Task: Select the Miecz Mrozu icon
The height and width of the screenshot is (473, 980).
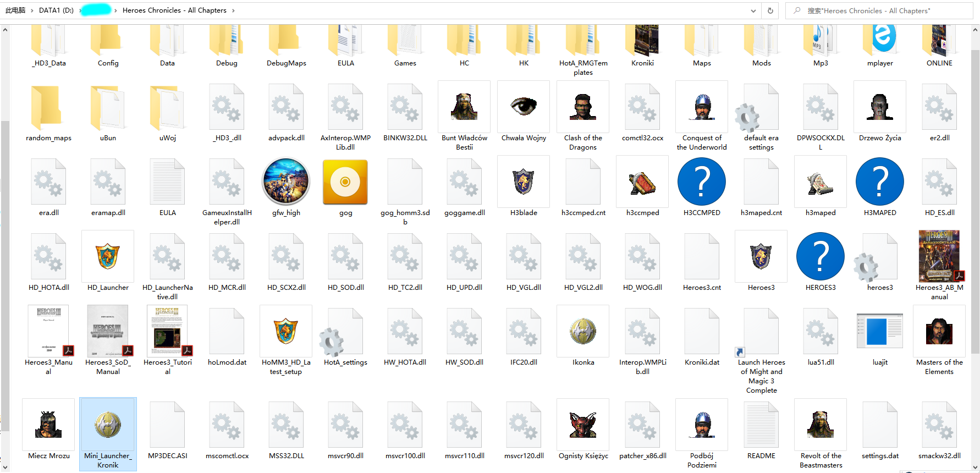Action: click(x=48, y=425)
